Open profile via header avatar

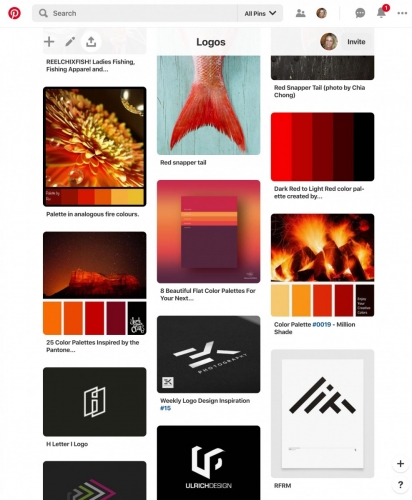321,13
